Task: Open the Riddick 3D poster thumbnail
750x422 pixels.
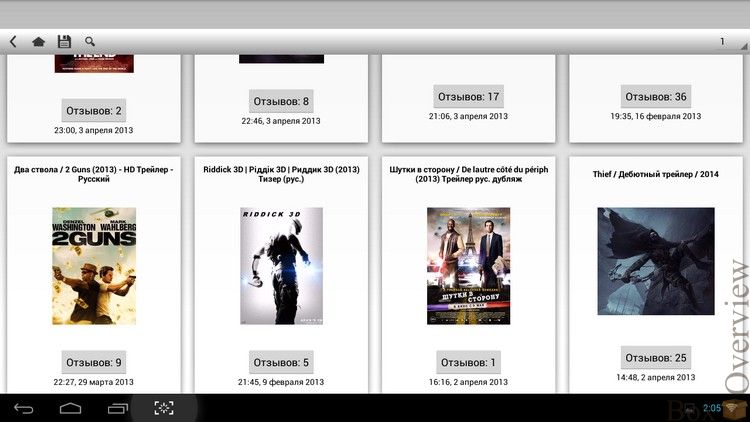Action: pos(281,266)
